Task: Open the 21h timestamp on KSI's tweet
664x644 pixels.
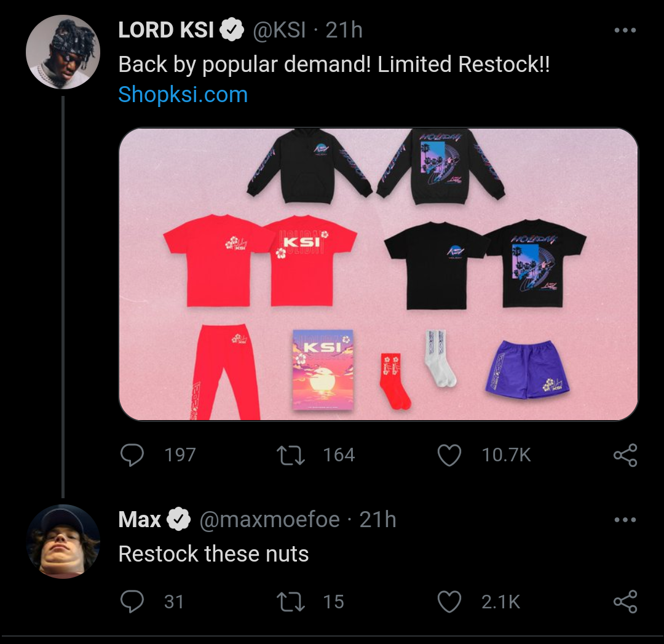Action: pos(344,30)
